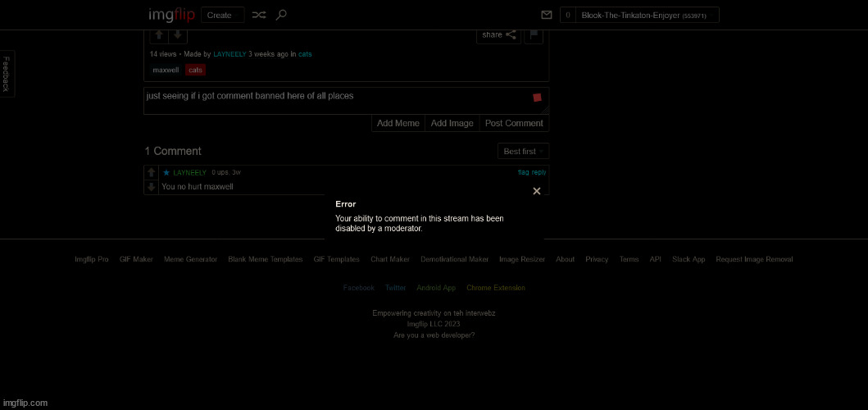Upvote LAYNEELY's comment
This screenshot has width=868, height=410.
pyautogui.click(x=152, y=172)
